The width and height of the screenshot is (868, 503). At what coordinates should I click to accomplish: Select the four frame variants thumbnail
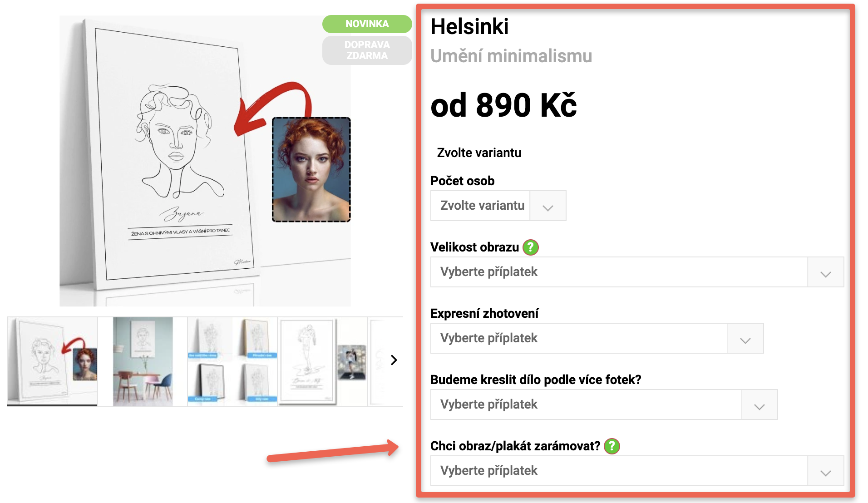tap(232, 361)
